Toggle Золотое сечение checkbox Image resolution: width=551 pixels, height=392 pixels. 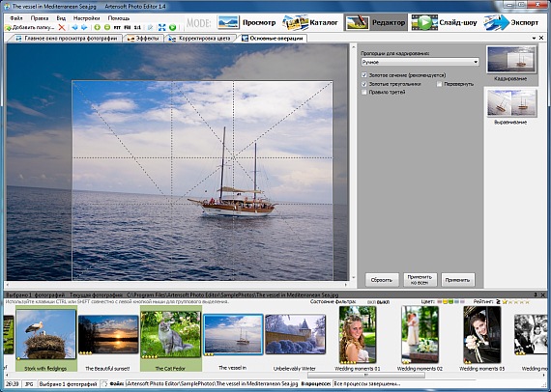(364, 75)
